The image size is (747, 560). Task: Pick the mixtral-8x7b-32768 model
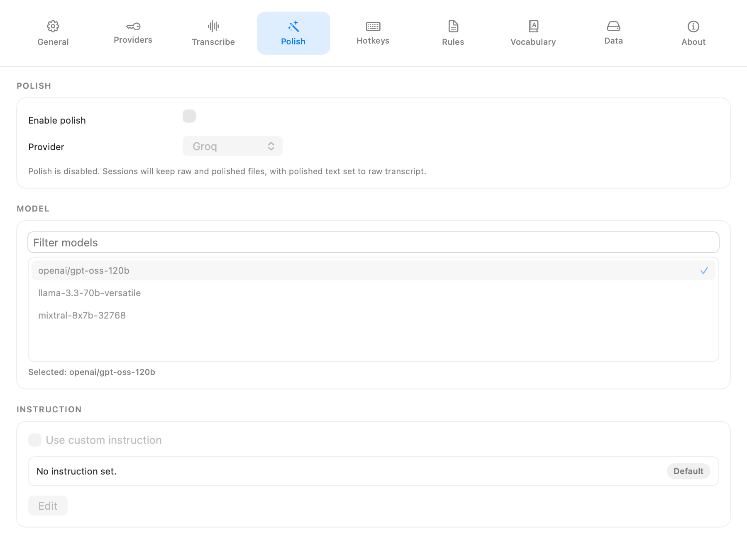click(373, 315)
